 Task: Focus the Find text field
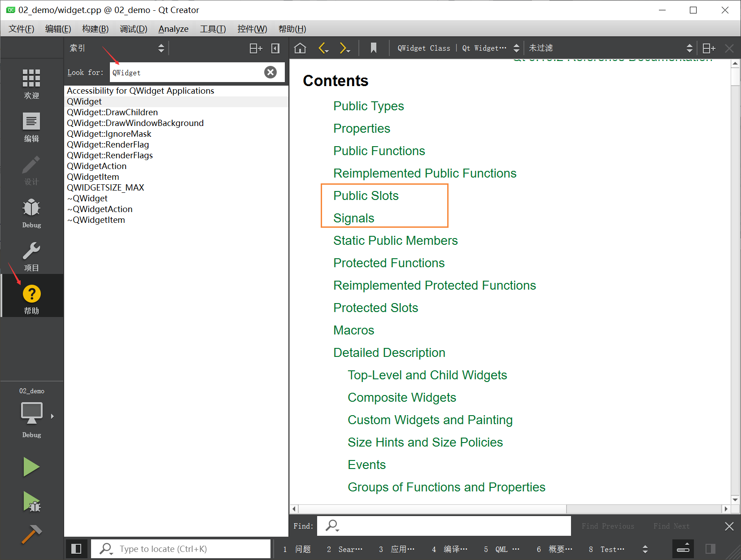(444, 525)
